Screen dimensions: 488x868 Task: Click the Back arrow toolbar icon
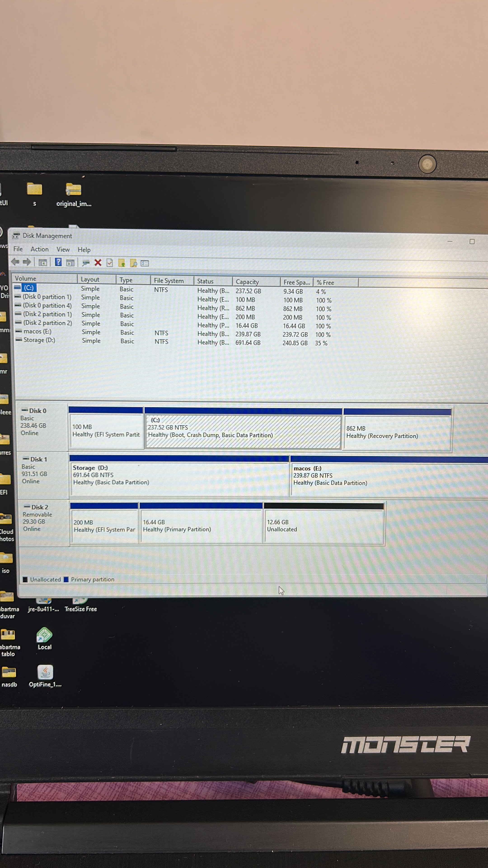pos(15,262)
